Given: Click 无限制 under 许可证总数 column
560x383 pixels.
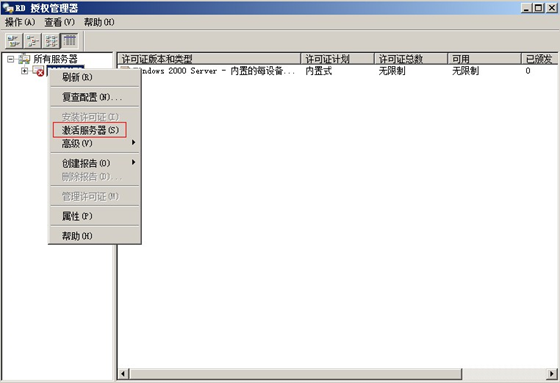Looking at the screenshot, I should 392,71.
